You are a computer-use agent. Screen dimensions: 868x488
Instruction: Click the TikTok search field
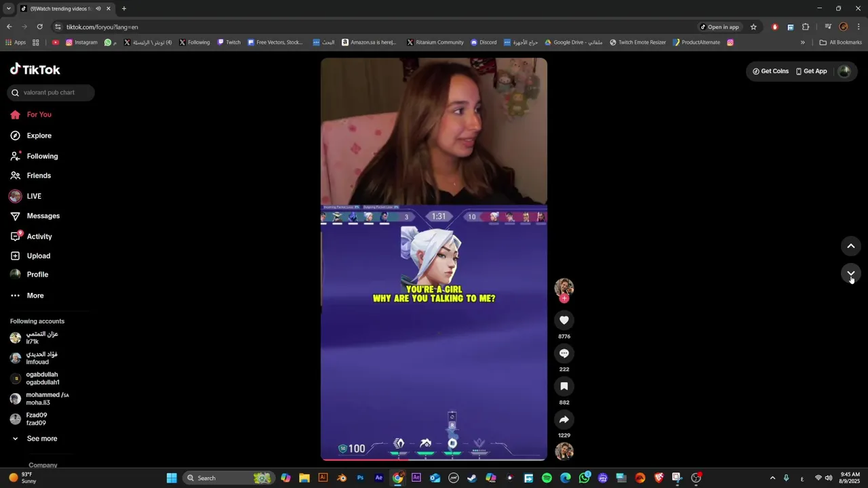[x=51, y=92]
